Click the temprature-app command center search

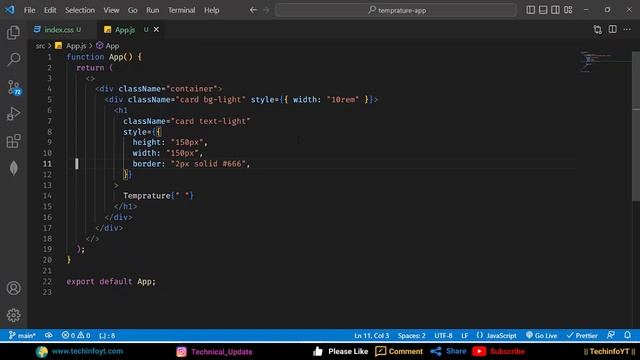[396, 10]
